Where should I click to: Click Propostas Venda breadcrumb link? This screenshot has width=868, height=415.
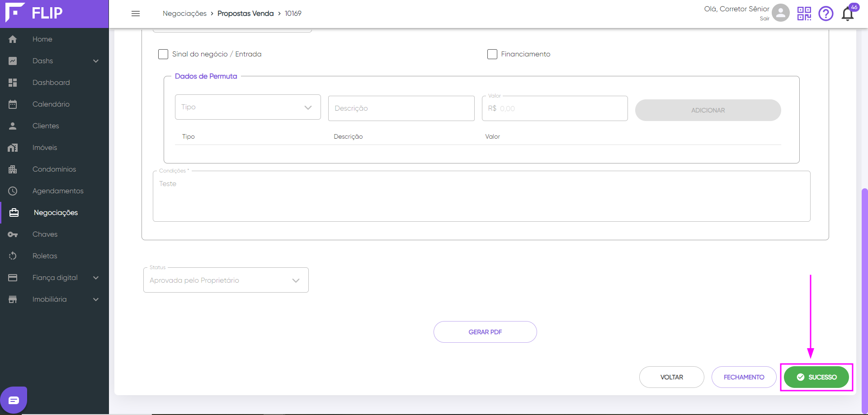pos(245,14)
